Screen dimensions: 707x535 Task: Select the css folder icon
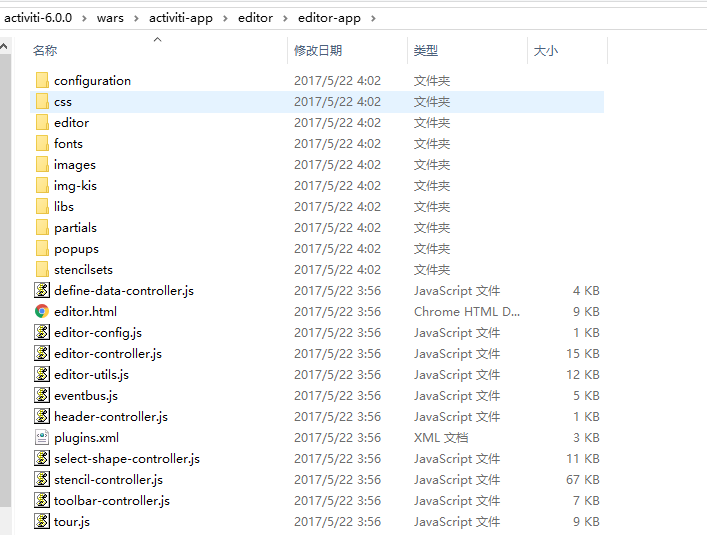[x=42, y=101]
